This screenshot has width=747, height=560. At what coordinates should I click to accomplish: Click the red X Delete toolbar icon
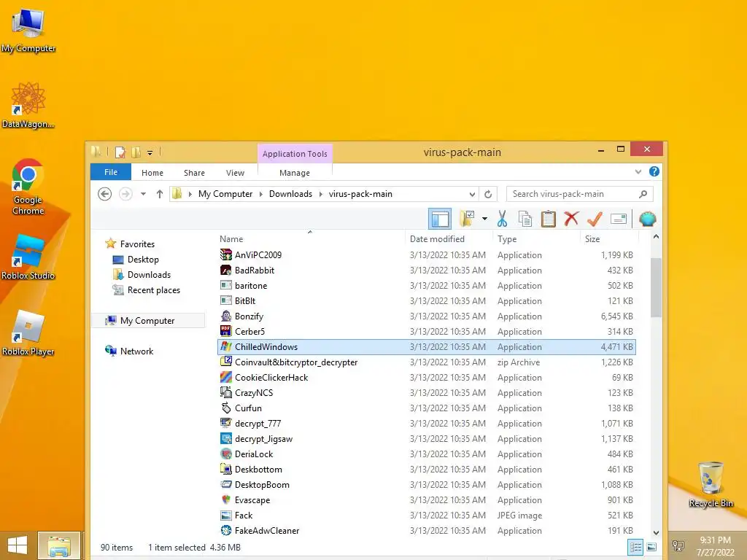pyautogui.click(x=571, y=219)
